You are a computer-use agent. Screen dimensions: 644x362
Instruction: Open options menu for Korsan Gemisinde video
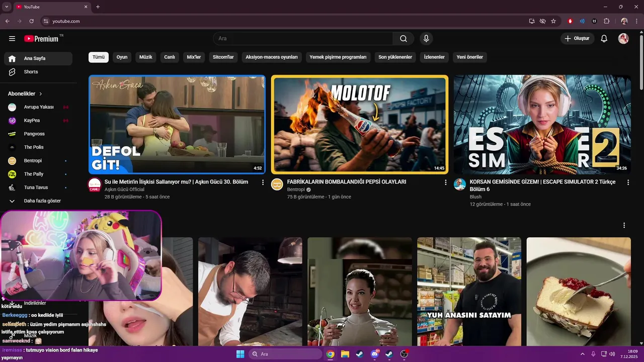[x=628, y=183]
